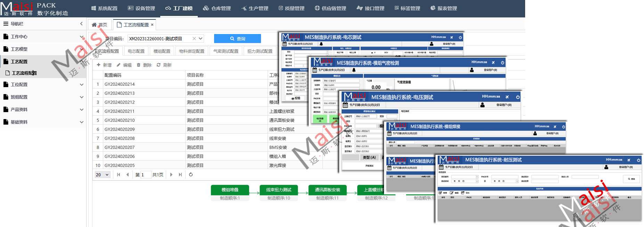Click the blue 查询 search button
644x227 pixels.
coord(237,39)
